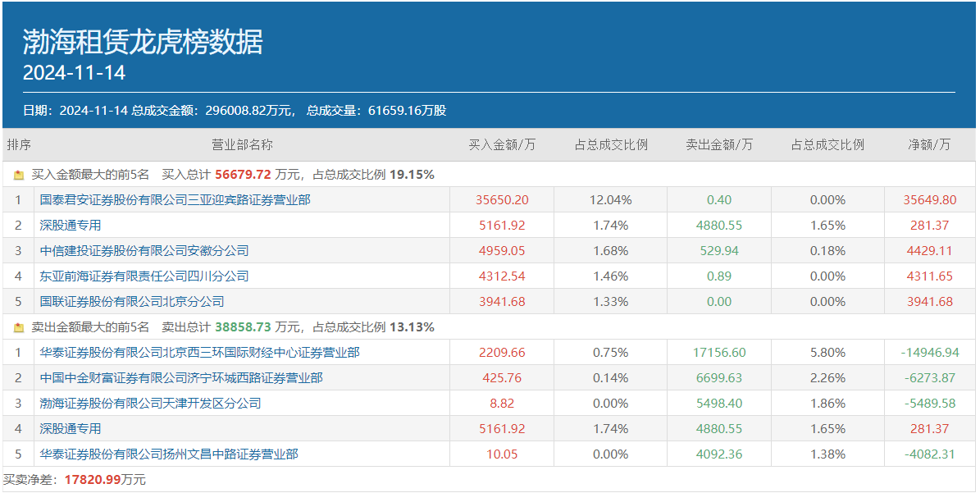Click 东亚前海证券四川分公司 link

(144, 276)
